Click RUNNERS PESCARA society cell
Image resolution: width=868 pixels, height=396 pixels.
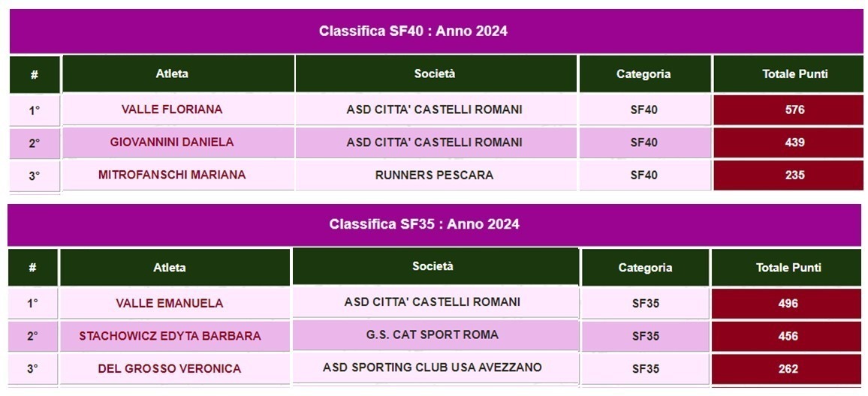point(436,175)
